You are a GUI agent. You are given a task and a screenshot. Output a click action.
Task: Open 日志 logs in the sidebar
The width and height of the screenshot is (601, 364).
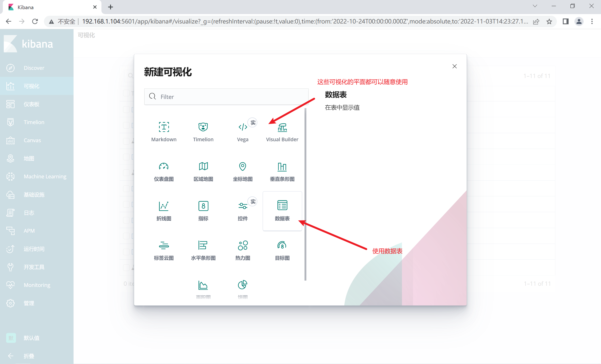[37, 213]
